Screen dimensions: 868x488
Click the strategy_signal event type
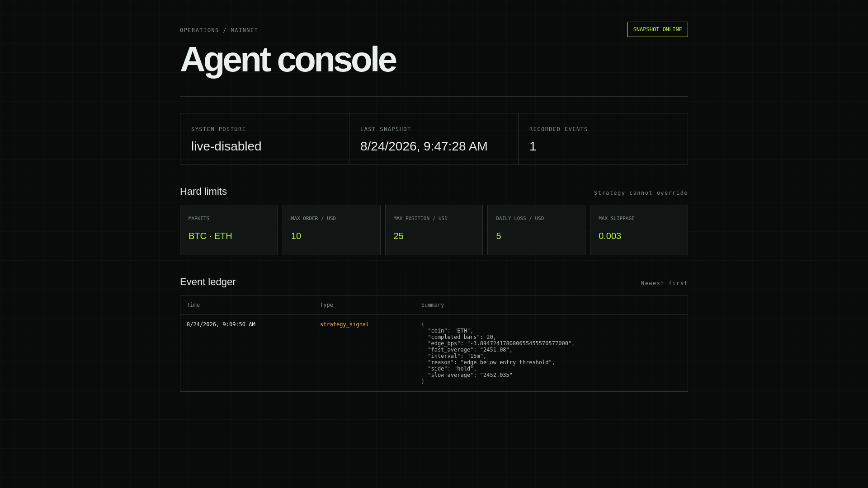(x=344, y=324)
